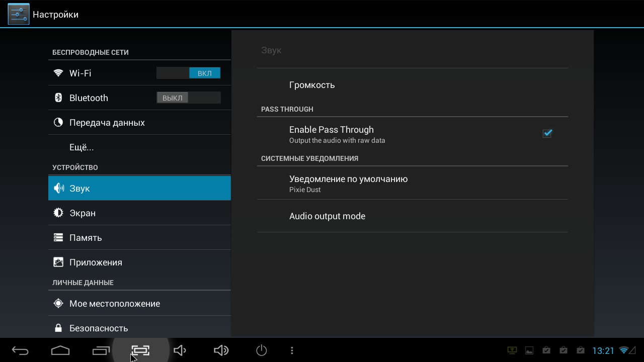Click the Settings app icon in the title bar

pyautogui.click(x=19, y=14)
